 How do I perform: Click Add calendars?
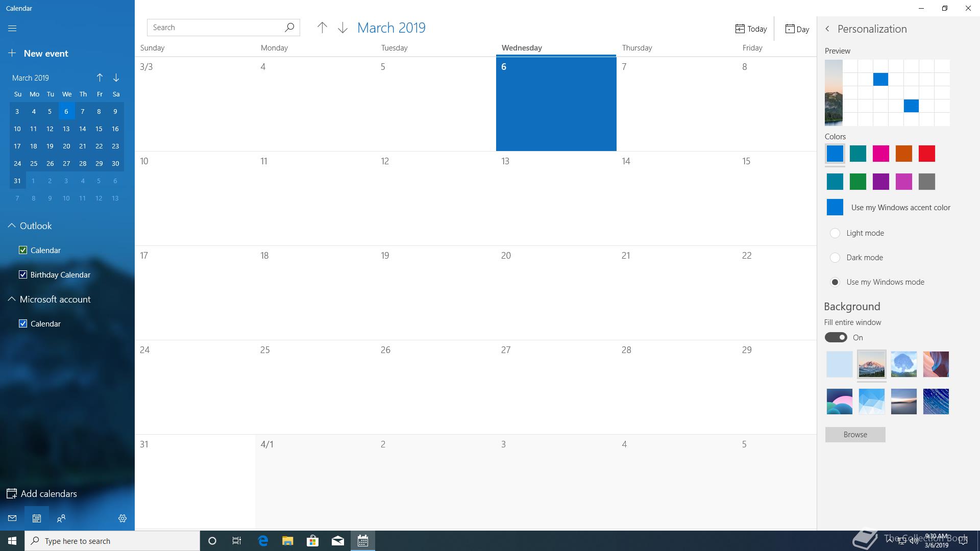tap(42, 493)
